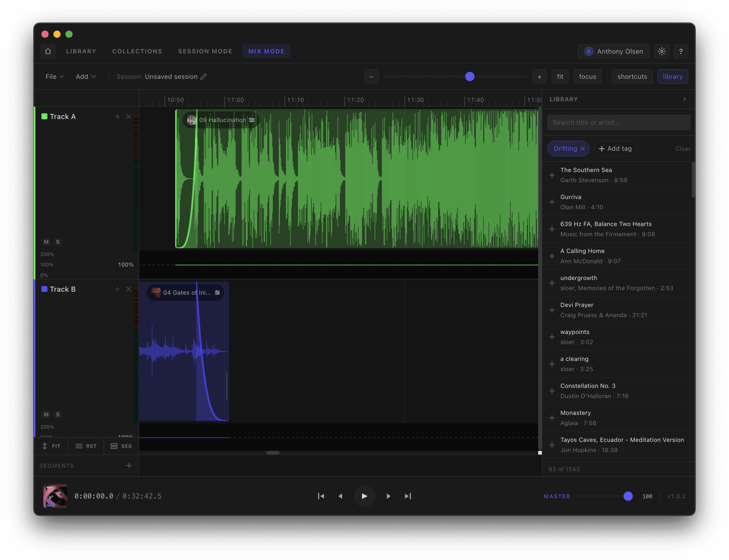This screenshot has width=729, height=560.
Task: Toggle the light/dark theme sun icon
Action: (661, 51)
